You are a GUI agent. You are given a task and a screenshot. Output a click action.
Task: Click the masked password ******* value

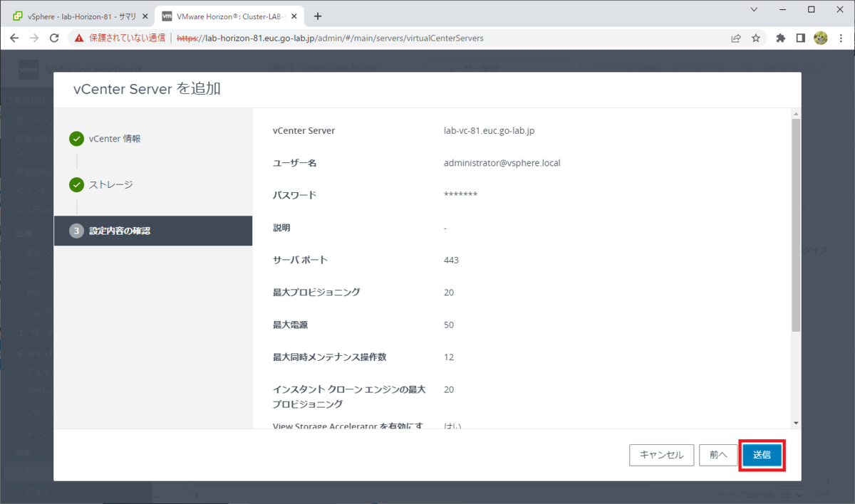[x=460, y=195]
